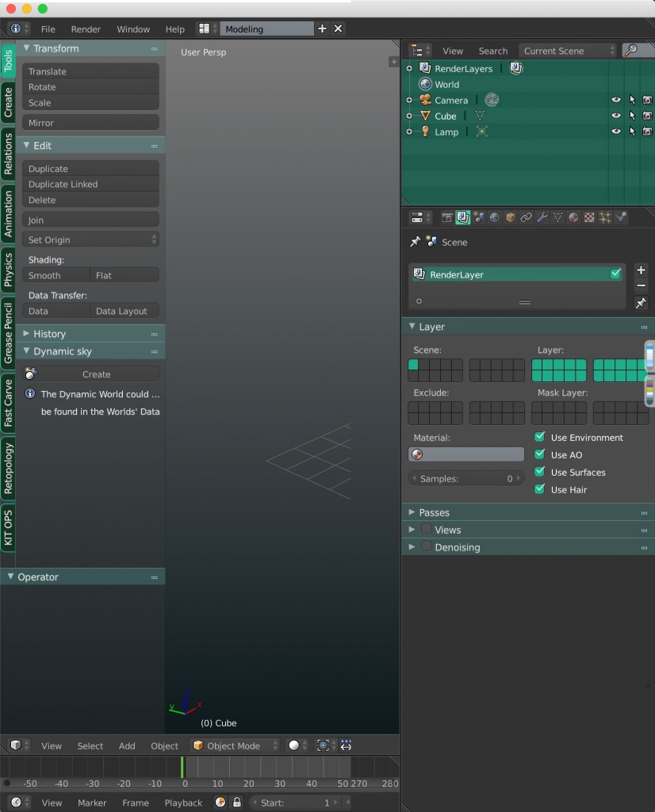The height and width of the screenshot is (812, 655).
Task: Disable the Use AO checkbox
Action: 540,456
